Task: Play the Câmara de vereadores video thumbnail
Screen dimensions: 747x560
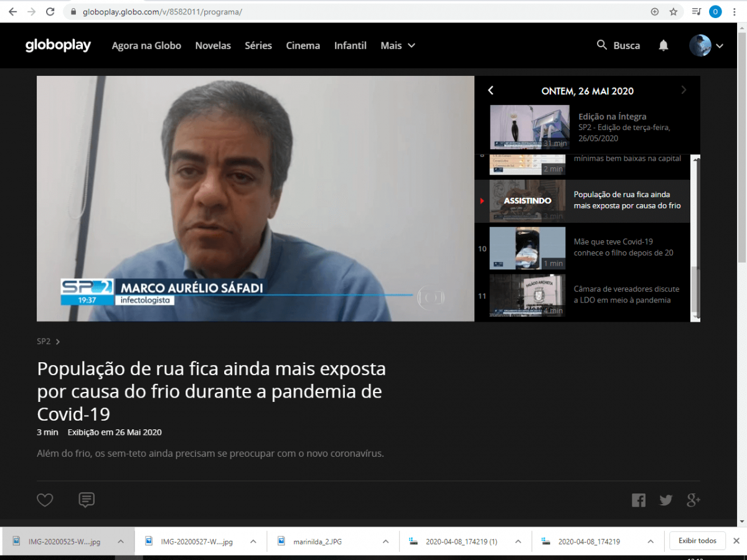Action: click(x=528, y=296)
